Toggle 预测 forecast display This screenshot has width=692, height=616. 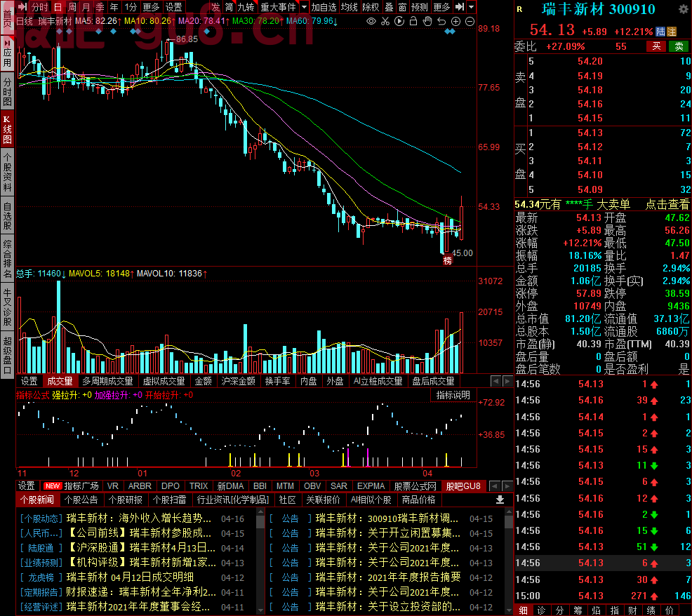pos(419,6)
